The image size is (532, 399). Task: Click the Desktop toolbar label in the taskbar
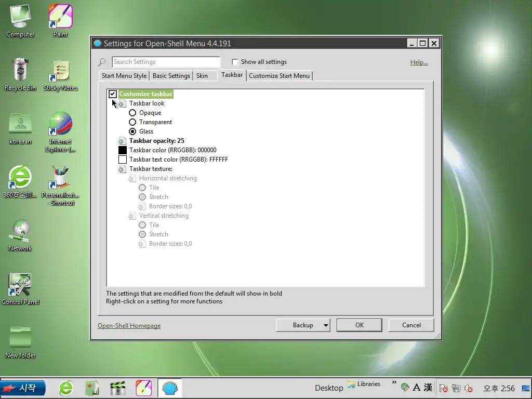pos(329,388)
